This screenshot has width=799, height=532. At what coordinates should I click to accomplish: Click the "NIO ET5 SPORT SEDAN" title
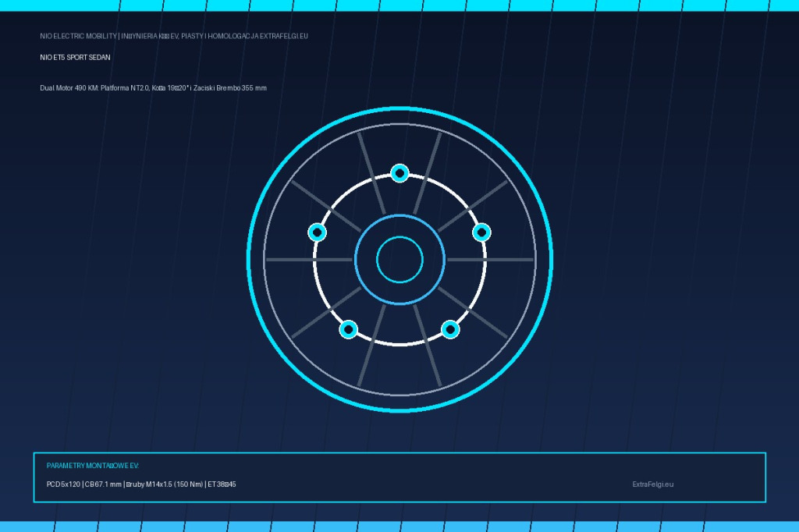coord(76,58)
